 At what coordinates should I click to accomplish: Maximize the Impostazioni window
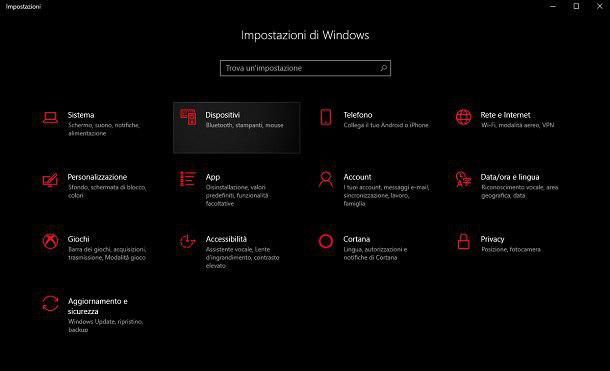[x=576, y=6]
